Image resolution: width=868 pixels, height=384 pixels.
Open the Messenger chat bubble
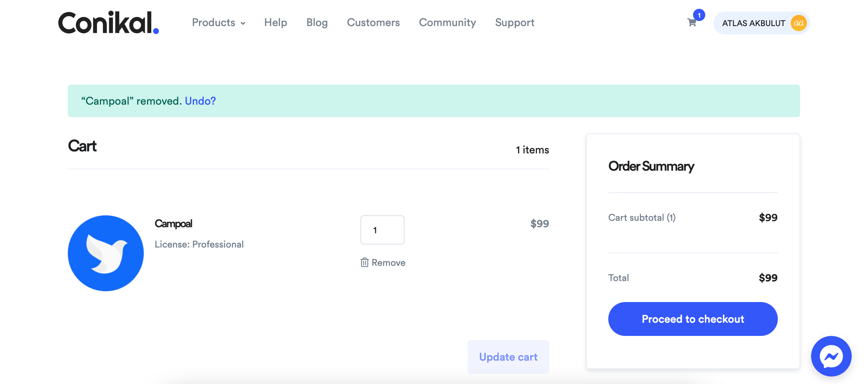coord(831,356)
